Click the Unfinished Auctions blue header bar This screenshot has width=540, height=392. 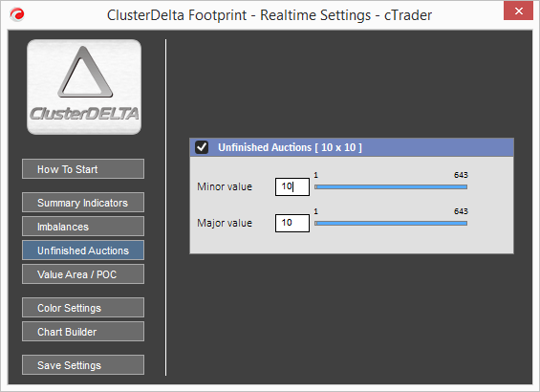pos(352,147)
